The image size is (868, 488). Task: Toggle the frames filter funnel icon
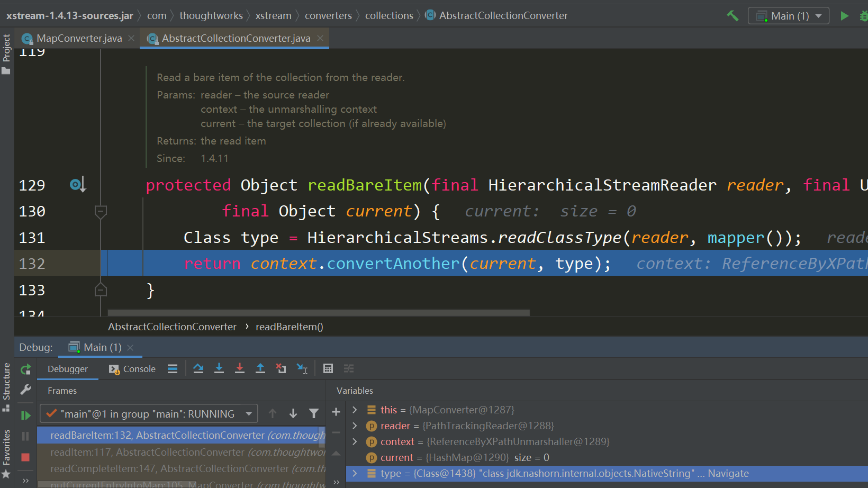[314, 413]
